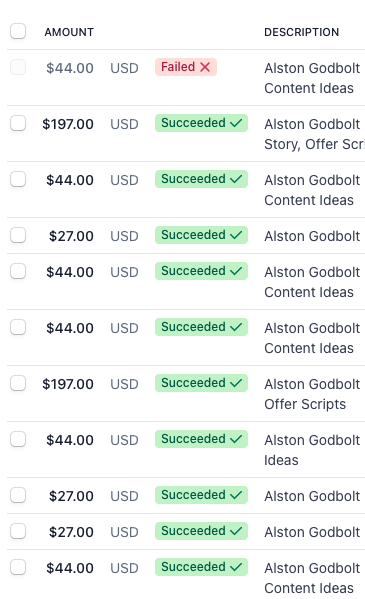Sort by the AMOUNT column header
Screen dimensions: 365x599
[69, 32]
